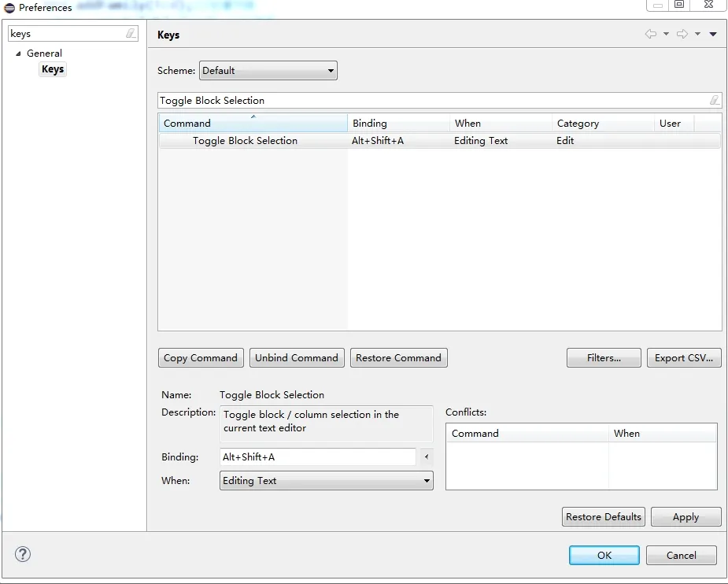Focus the Binding Alt+Shift+A input field

(318, 456)
